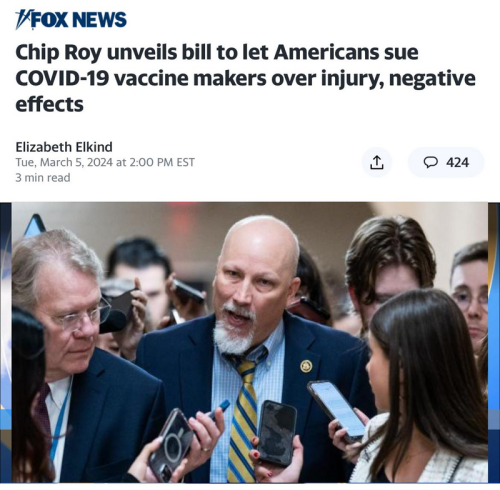Image resolution: width=500 pixels, height=490 pixels.
Task: Click "effects" on the headline's last line
Action: click(49, 105)
